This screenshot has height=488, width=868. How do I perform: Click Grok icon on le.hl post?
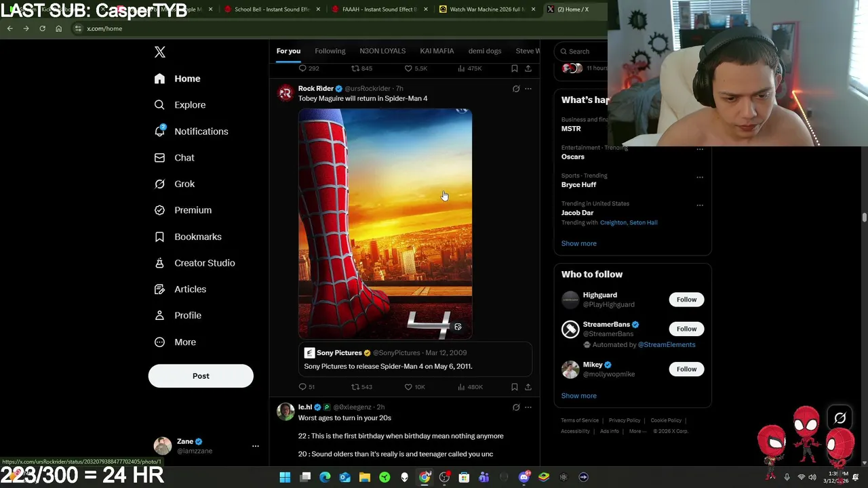click(516, 407)
